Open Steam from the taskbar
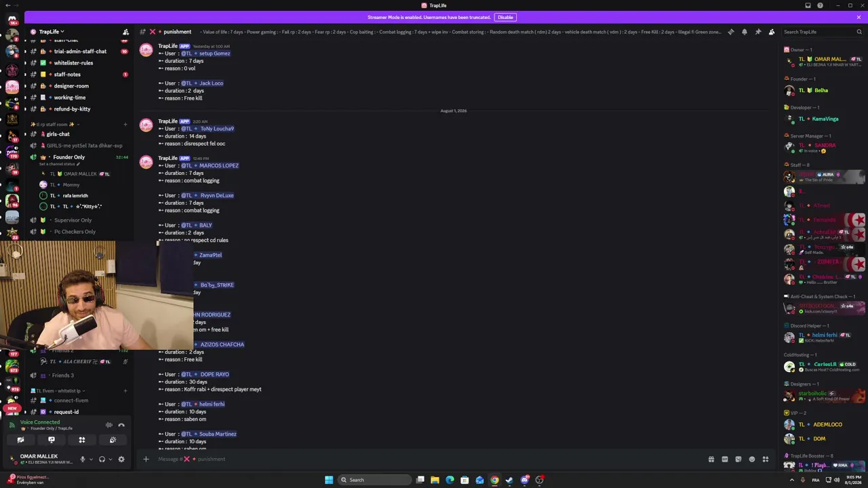The height and width of the screenshot is (488, 868). pyautogui.click(x=509, y=480)
